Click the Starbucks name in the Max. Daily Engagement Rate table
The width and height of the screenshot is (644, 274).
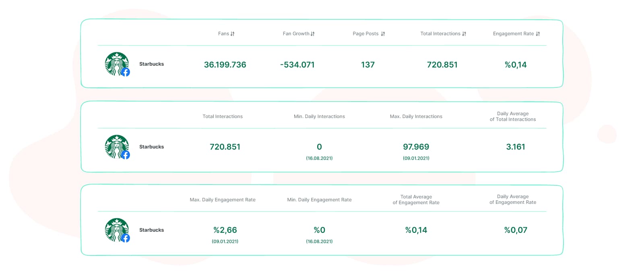[151, 230]
